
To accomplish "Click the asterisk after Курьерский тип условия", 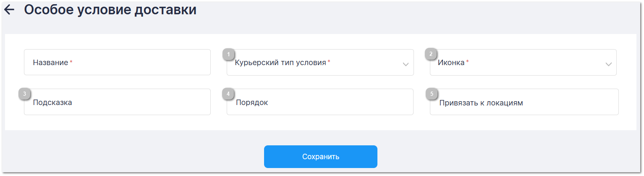I will click(329, 62).
